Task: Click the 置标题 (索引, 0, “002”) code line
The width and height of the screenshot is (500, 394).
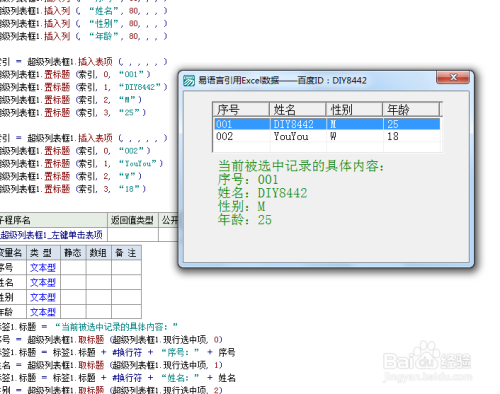Action: (75, 151)
